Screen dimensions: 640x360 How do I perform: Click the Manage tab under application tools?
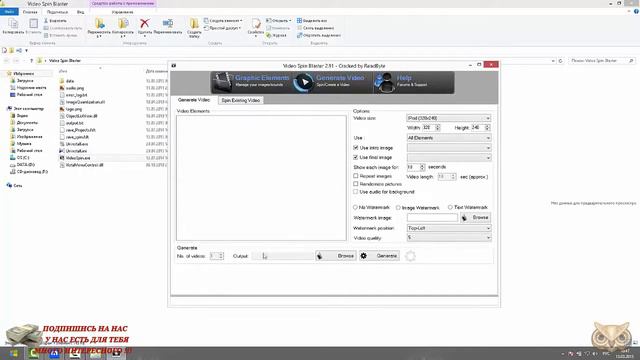click(x=122, y=12)
